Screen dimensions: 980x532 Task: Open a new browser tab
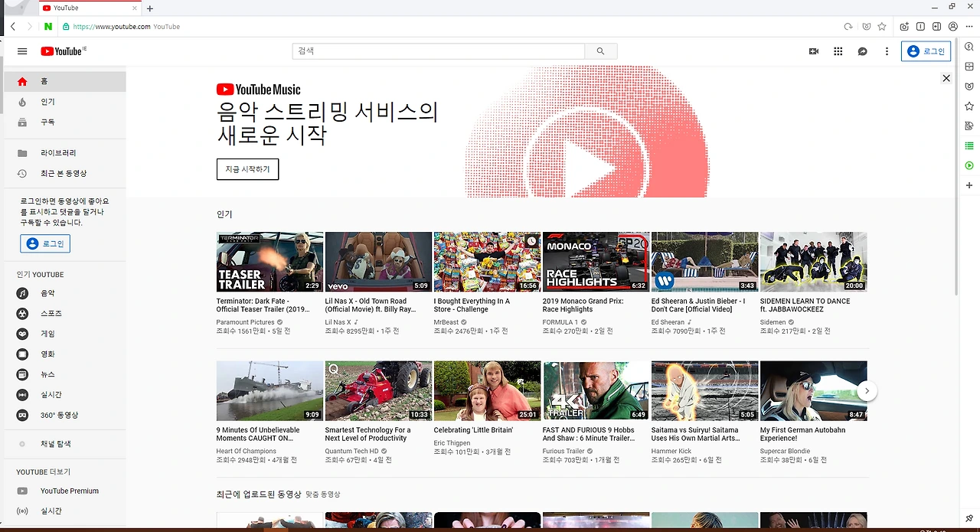click(150, 8)
